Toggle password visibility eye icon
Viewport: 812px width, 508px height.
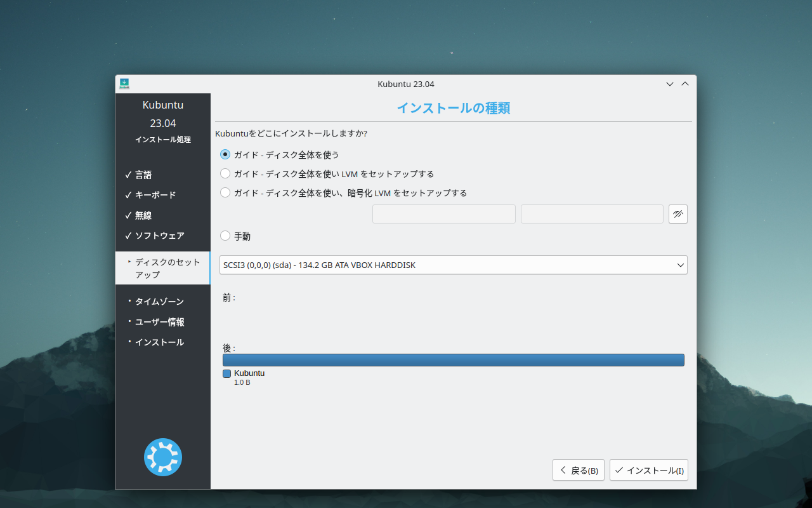click(x=678, y=214)
